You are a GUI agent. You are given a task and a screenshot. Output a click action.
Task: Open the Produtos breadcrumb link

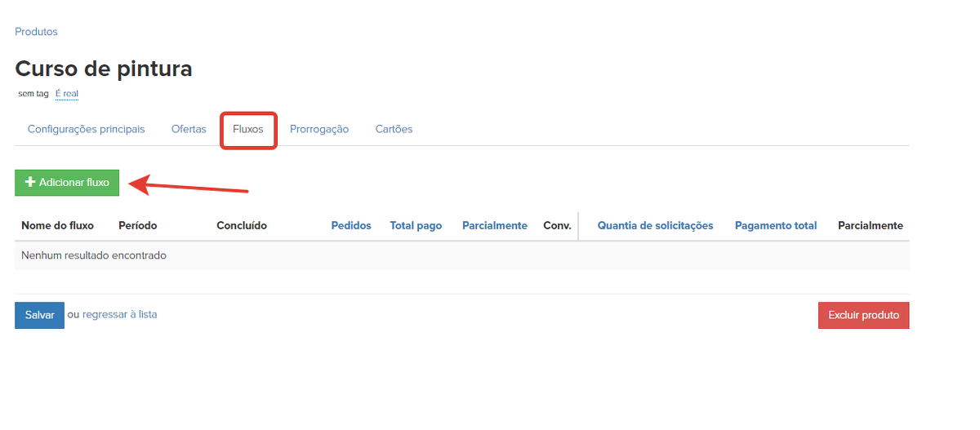[x=36, y=32]
